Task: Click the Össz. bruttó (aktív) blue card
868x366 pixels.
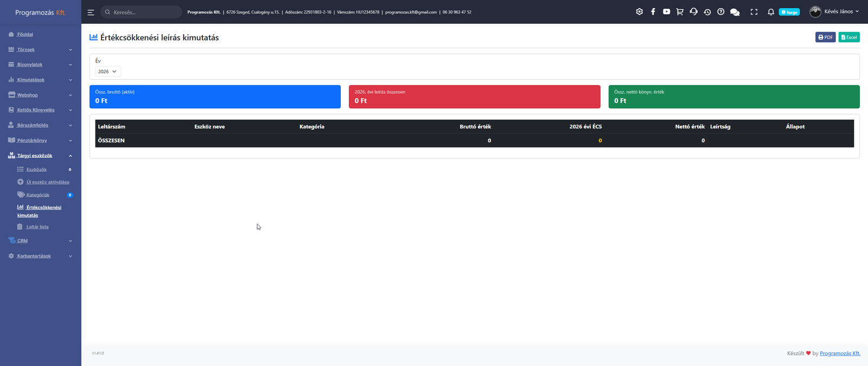Action: tap(215, 97)
